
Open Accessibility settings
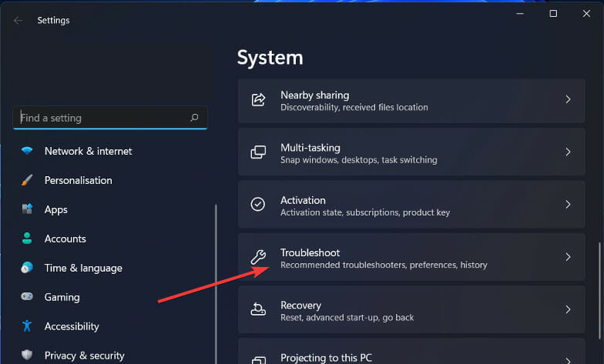(x=72, y=326)
